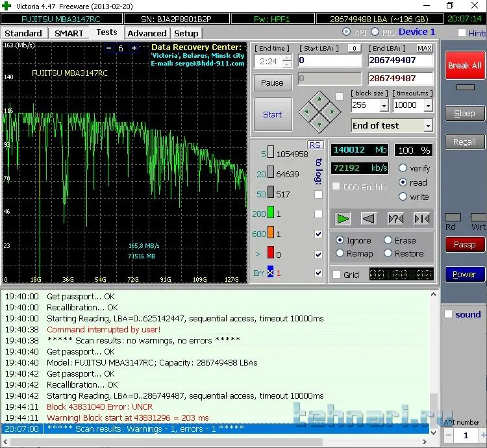Image resolution: width=487 pixels, height=448 pixels.
Task: Toggle the sound checkbox
Action: pyautogui.click(x=448, y=314)
